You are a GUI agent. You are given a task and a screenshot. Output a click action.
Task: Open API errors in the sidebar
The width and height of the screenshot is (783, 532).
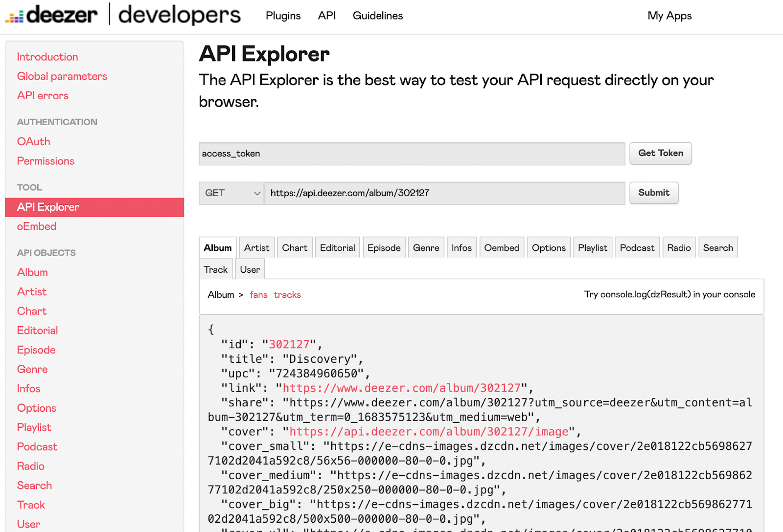[x=43, y=95]
